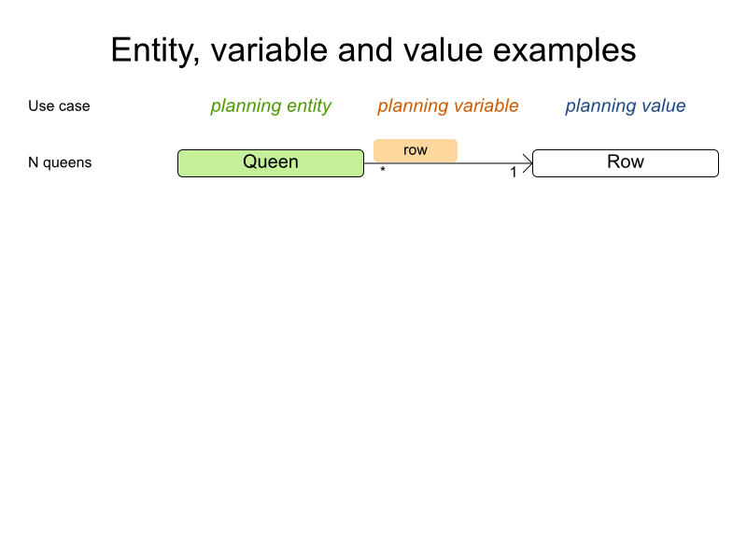Click the blue "planning value" heading
This screenshot has height=560, width=747.
pos(626,106)
